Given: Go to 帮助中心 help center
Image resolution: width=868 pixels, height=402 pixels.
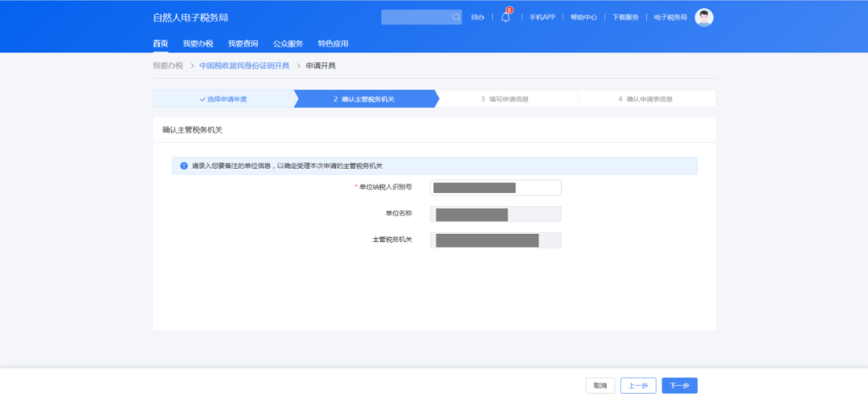Looking at the screenshot, I should pyautogui.click(x=583, y=17).
